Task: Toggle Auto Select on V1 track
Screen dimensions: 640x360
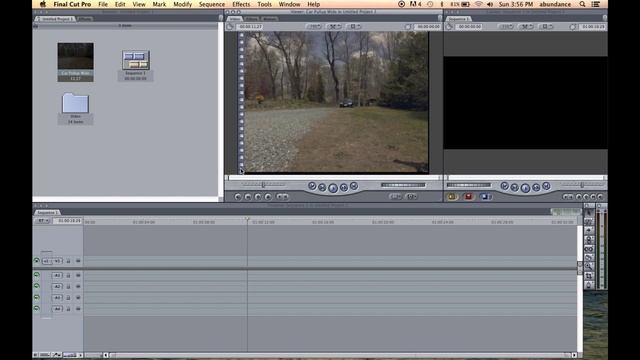Action: [x=78, y=261]
